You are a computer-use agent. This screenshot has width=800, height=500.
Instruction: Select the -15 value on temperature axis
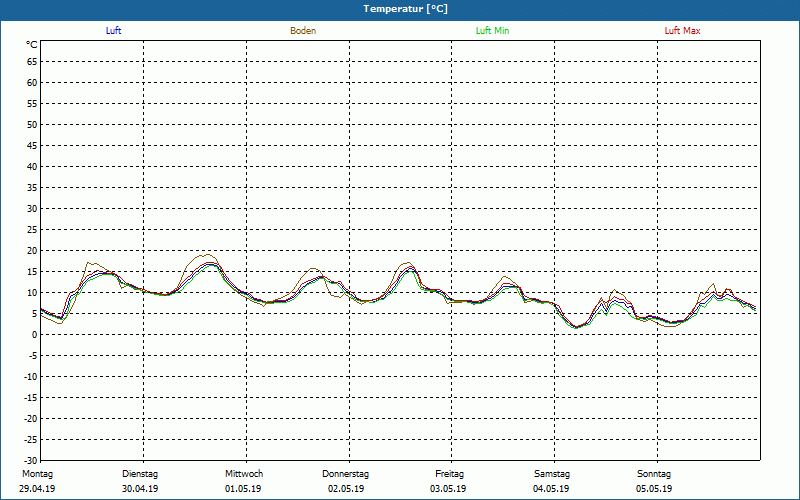click(x=30, y=397)
